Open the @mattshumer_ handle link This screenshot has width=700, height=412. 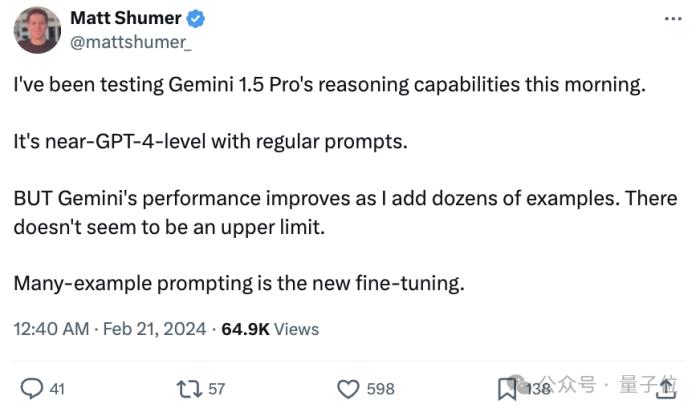coord(131,42)
